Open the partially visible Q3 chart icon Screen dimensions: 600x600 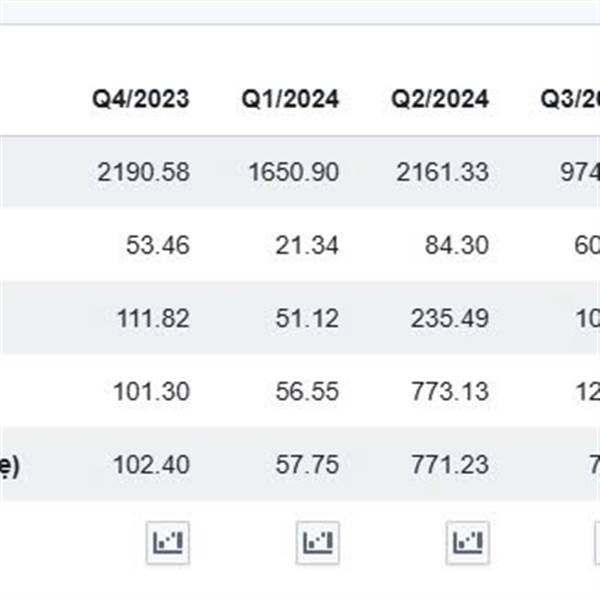pos(597,543)
